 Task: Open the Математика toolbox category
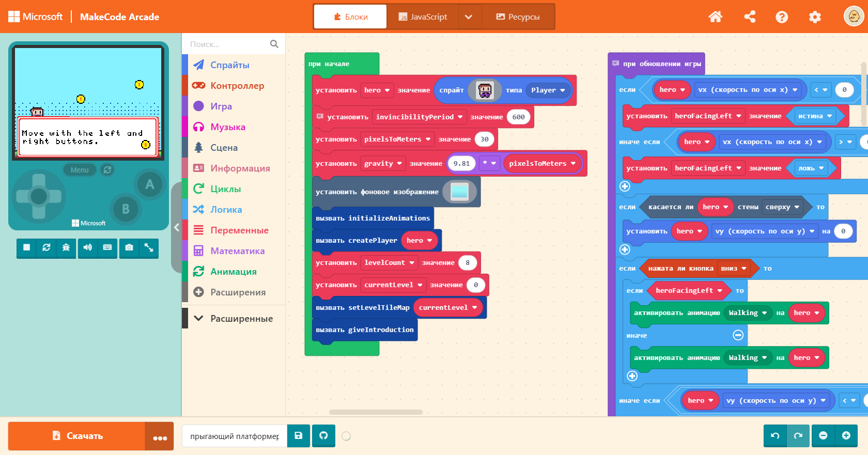pos(234,251)
